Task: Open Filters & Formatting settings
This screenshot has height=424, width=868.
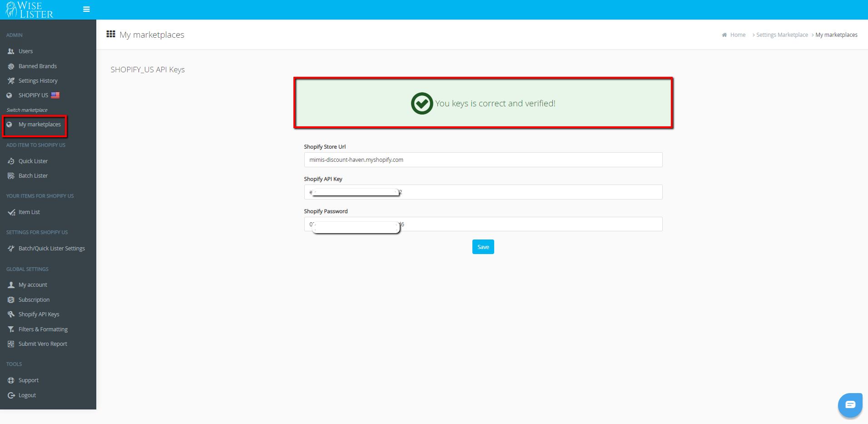Action: [43, 329]
